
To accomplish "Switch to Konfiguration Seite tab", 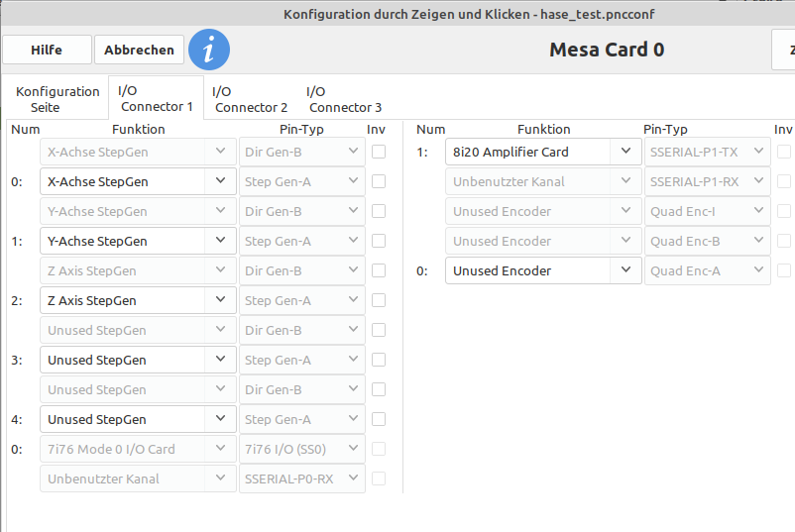I will [57, 99].
